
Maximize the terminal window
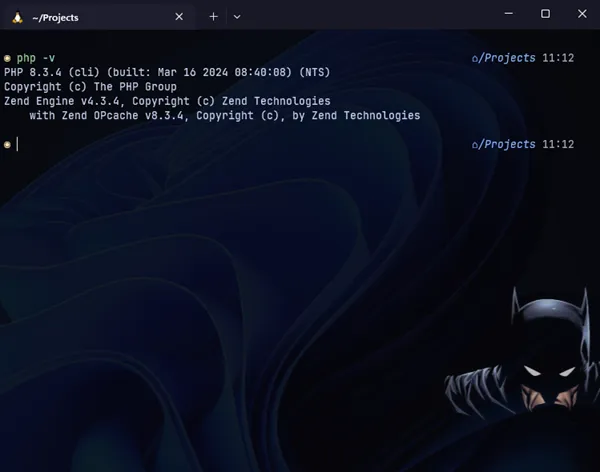click(x=545, y=14)
